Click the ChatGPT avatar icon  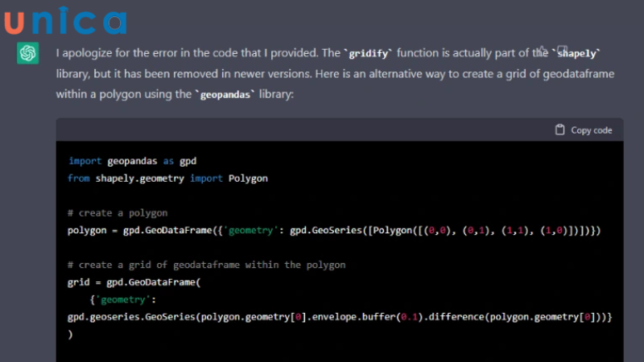[x=28, y=54]
